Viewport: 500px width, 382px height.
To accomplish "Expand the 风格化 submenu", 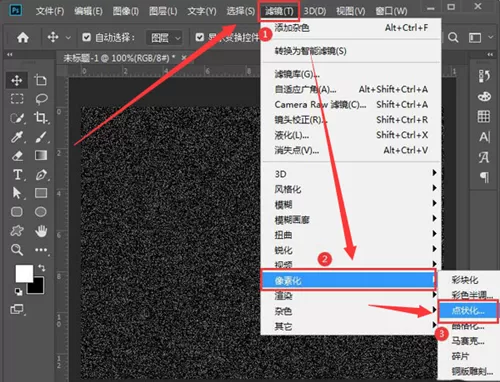I will point(351,189).
